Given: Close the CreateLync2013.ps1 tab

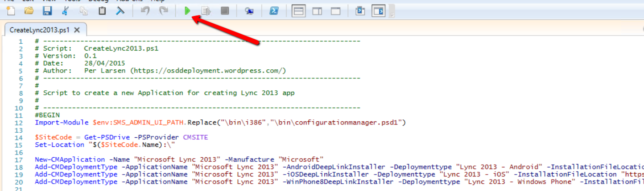Looking at the screenshot, I should (77, 30).
